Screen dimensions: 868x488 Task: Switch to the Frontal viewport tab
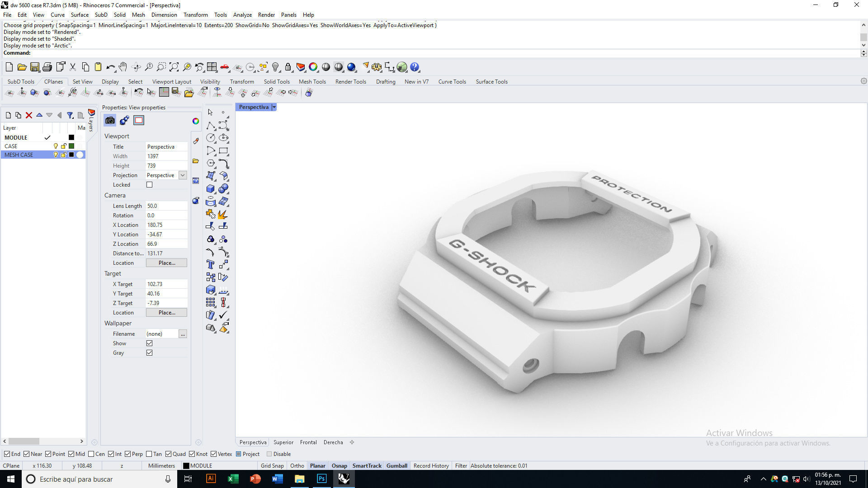click(308, 442)
